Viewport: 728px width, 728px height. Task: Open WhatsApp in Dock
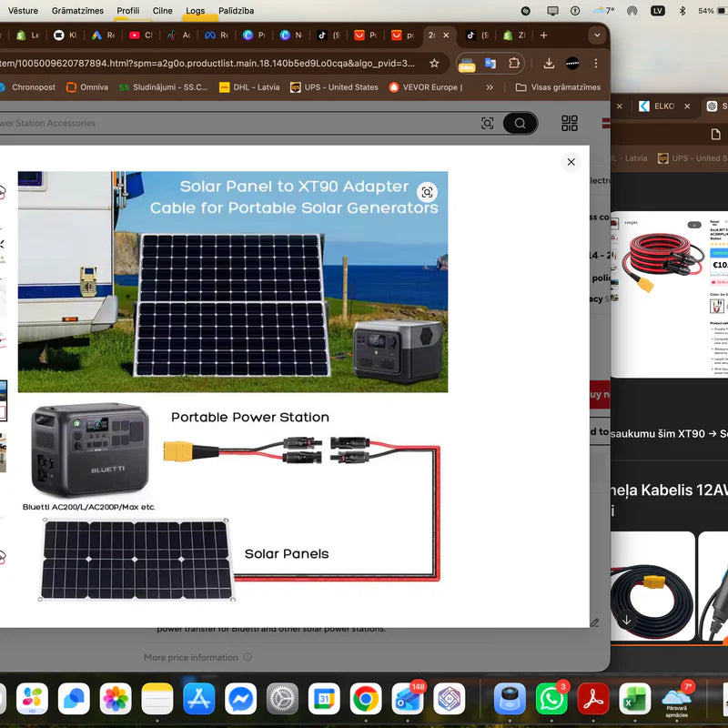[x=551, y=698]
